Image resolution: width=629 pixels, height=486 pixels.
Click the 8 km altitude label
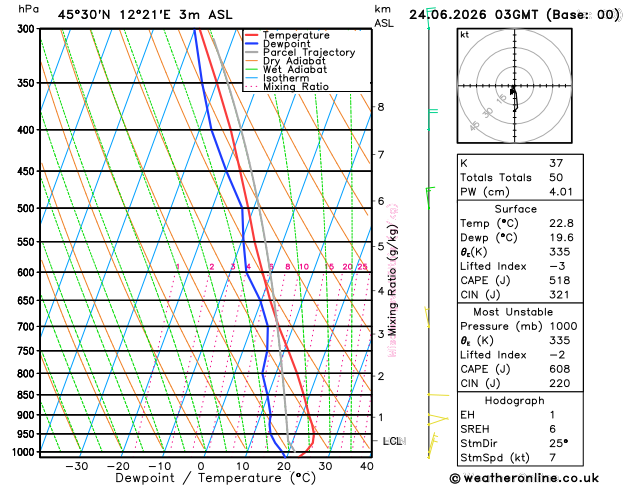click(381, 107)
